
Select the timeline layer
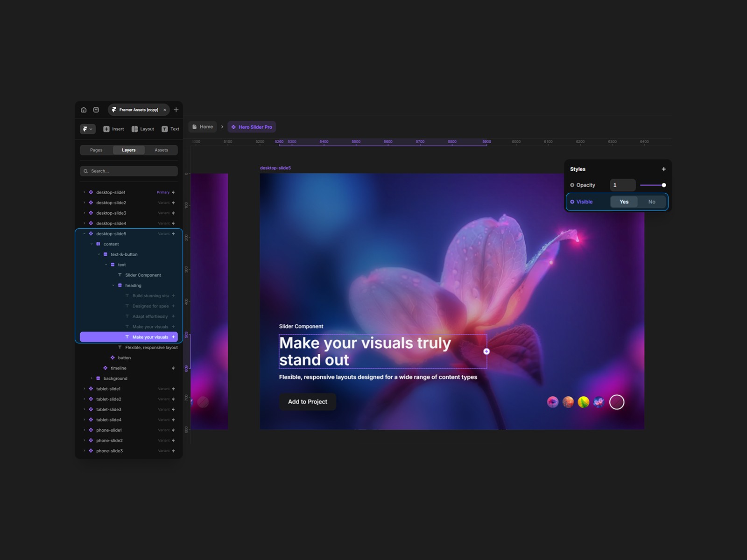(119, 368)
